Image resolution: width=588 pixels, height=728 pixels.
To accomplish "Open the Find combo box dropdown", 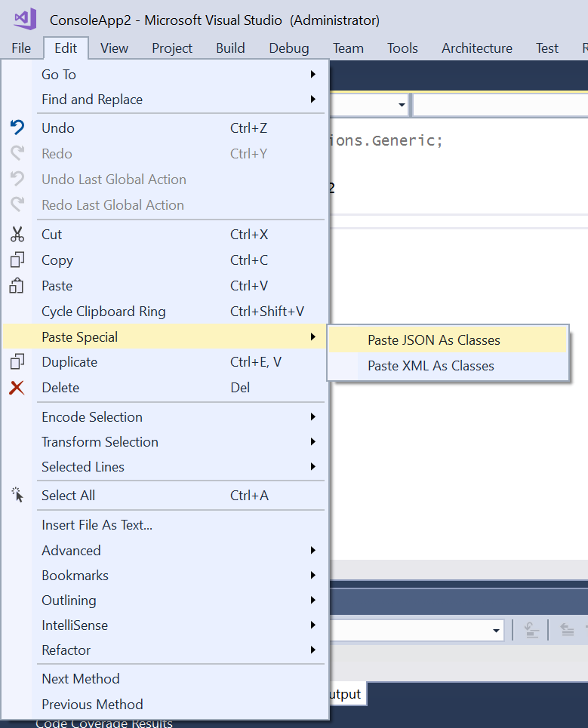I will [402, 105].
